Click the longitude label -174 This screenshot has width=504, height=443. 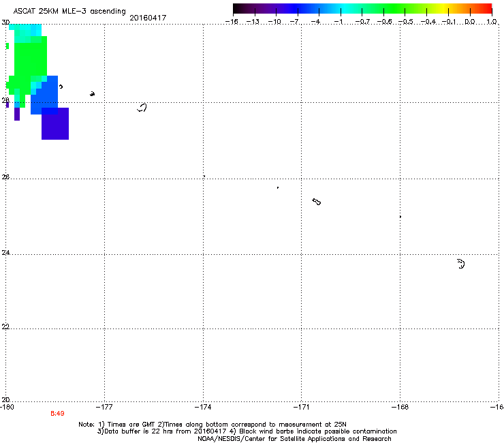(203, 407)
